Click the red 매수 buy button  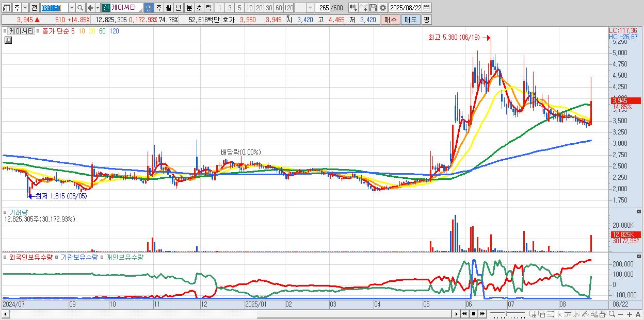point(391,20)
